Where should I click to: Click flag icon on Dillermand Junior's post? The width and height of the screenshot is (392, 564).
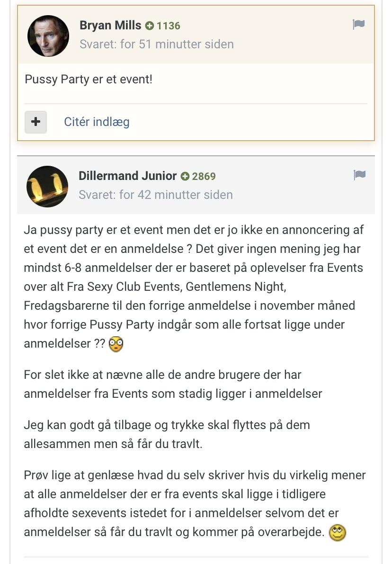359,175
